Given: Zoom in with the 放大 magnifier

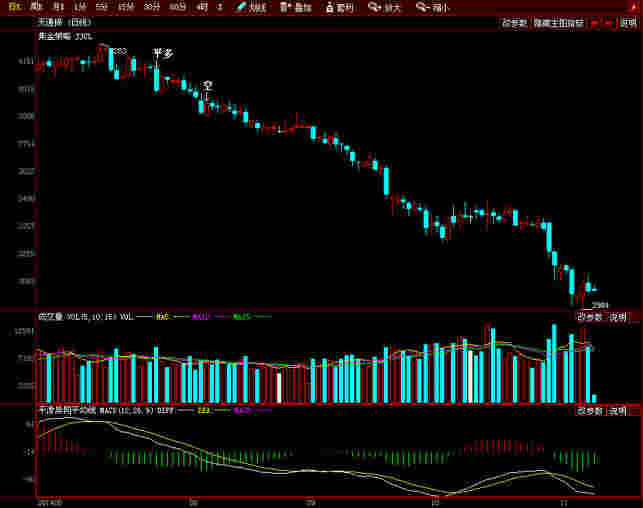Looking at the screenshot, I should tap(384, 7).
